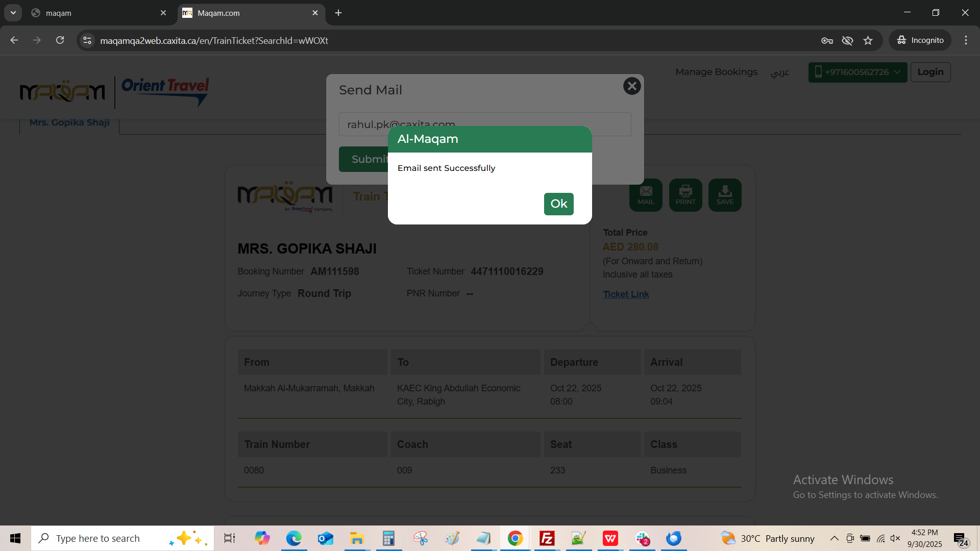Select the Mrs. Gopika Shaji tab
Image resolution: width=980 pixels, height=551 pixels.
[69, 123]
